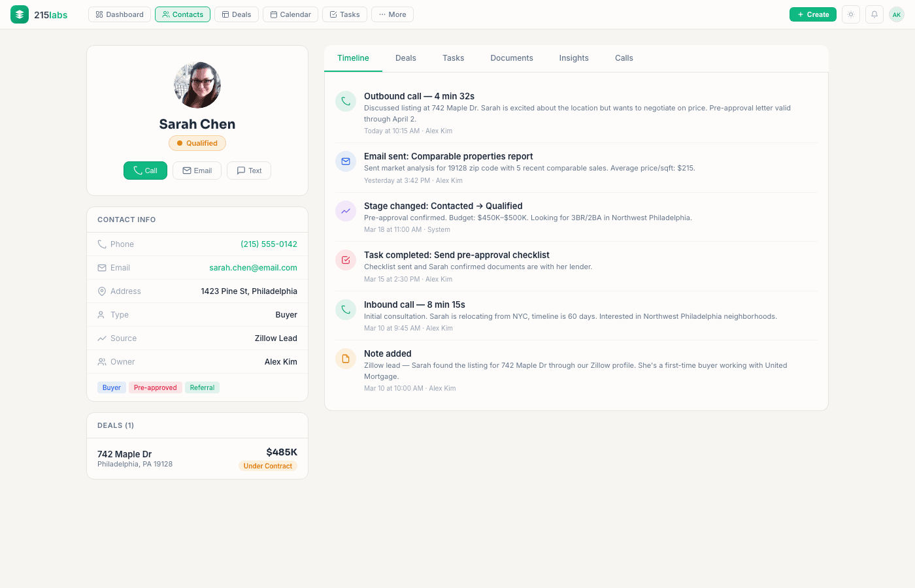Open the Calls tab
Image resolution: width=915 pixels, height=588 pixels.
click(x=624, y=57)
